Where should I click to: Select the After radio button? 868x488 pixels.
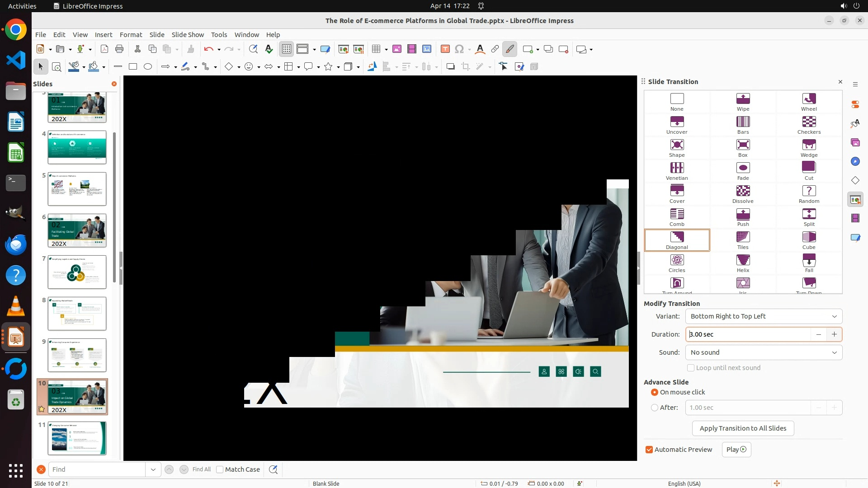[x=655, y=408]
